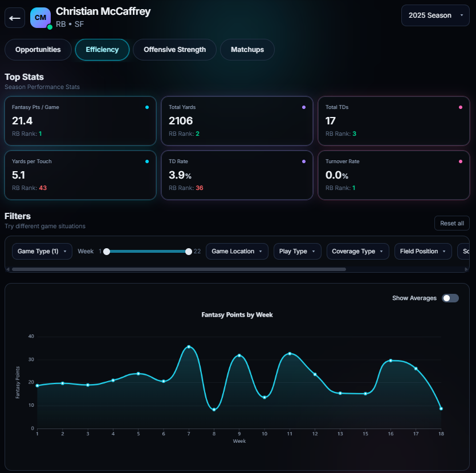Click the cyan dot on Yards per Touch card
This screenshot has width=476, height=473.
point(148,161)
